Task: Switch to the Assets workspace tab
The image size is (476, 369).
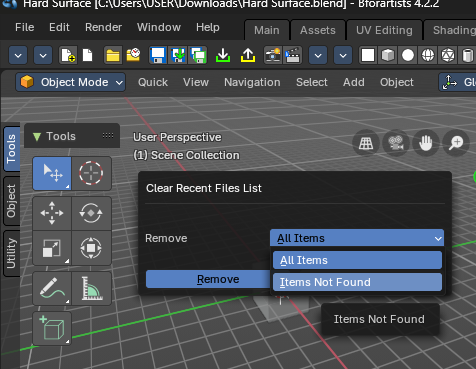Action: pos(318,30)
